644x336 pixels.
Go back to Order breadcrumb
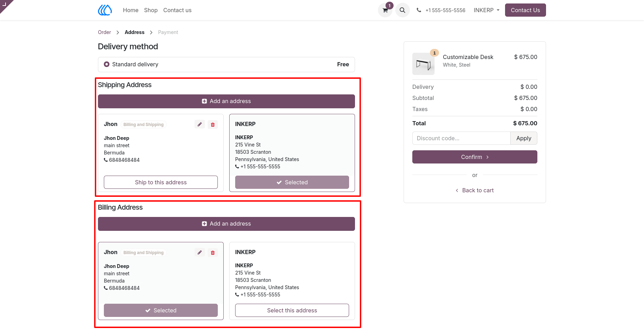[104, 32]
